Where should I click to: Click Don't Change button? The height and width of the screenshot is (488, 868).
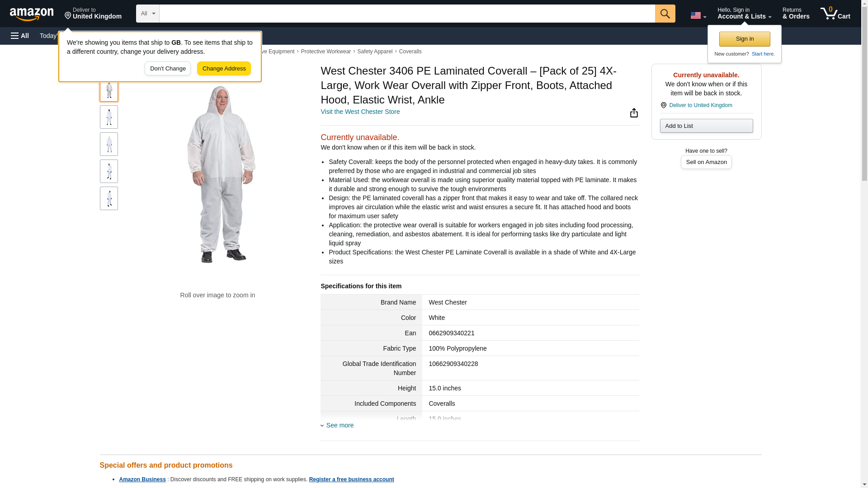pyautogui.click(x=167, y=69)
